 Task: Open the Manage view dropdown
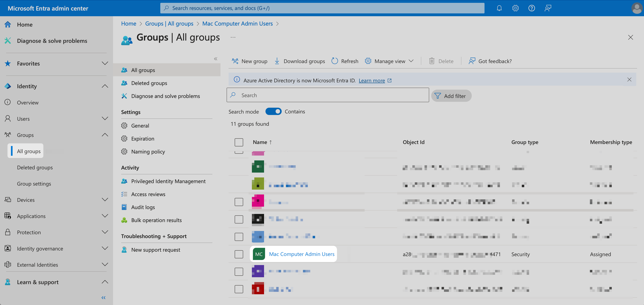pyautogui.click(x=389, y=61)
